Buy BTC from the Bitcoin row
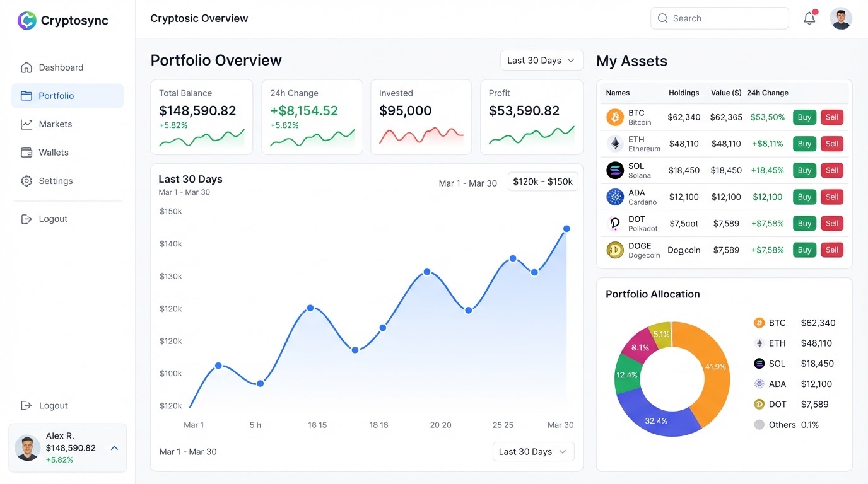 804,117
